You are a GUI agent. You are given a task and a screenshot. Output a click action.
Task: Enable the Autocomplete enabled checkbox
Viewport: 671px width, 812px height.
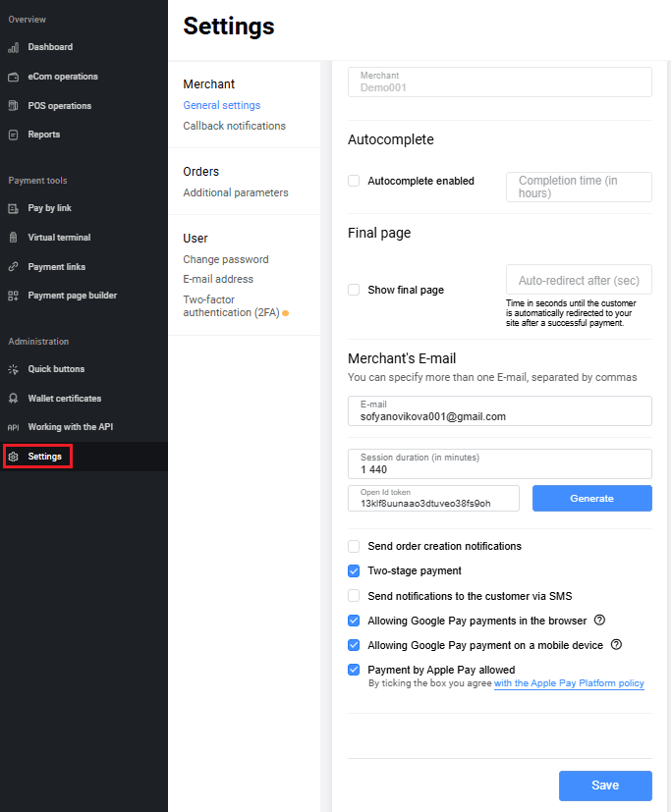(x=354, y=181)
